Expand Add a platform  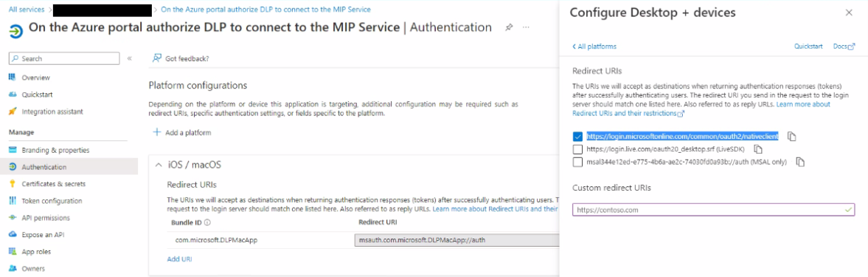click(181, 132)
